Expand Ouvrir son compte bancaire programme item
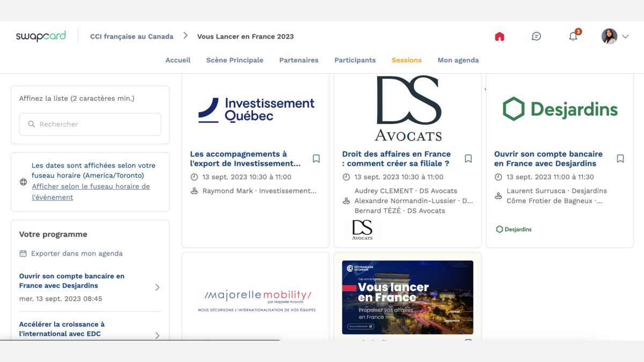The width and height of the screenshot is (644, 362). [x=157, y=287]
